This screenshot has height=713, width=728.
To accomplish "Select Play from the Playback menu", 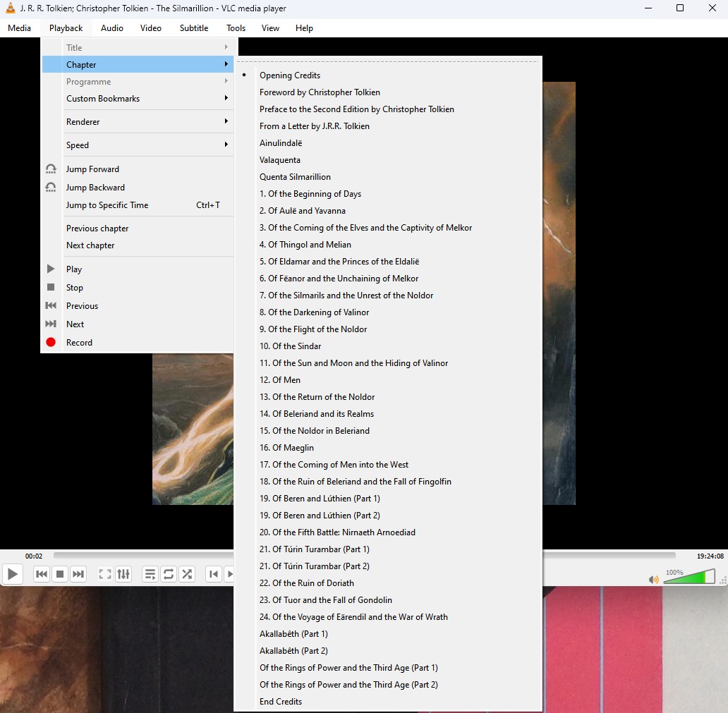I will (138, 269).
